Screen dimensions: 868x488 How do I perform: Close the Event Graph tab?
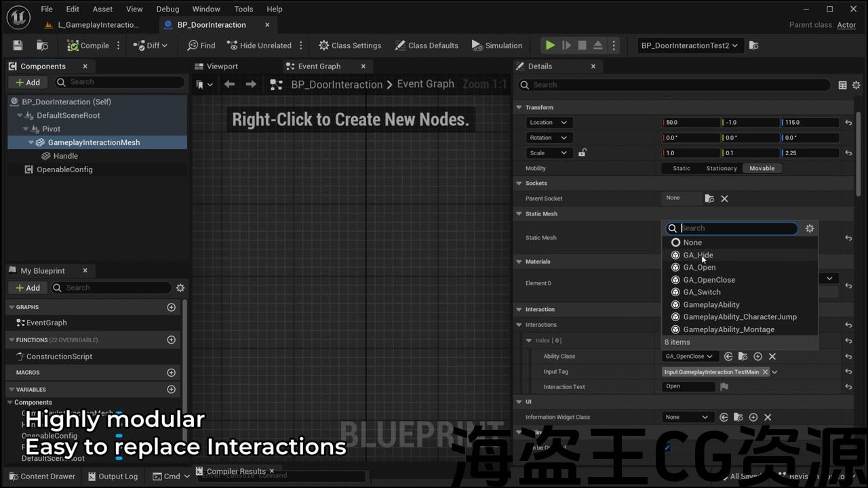363,66
